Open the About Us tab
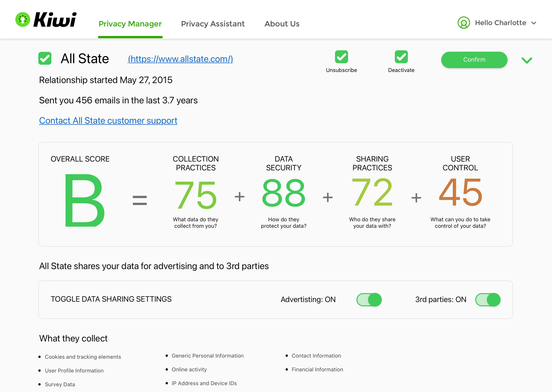 click(x=282, y=24)
